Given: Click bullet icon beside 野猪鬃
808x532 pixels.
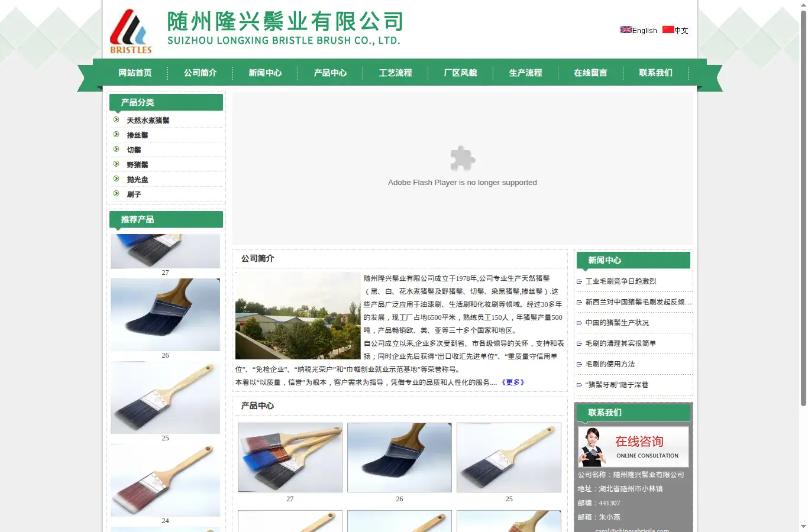Looking at the screenshot, I should pos(117,164).
